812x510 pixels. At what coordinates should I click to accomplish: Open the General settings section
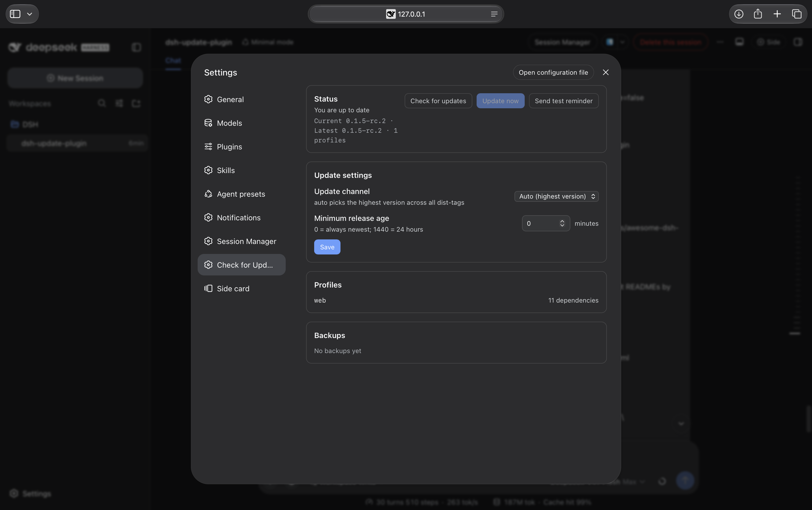(x=241, y=99)
